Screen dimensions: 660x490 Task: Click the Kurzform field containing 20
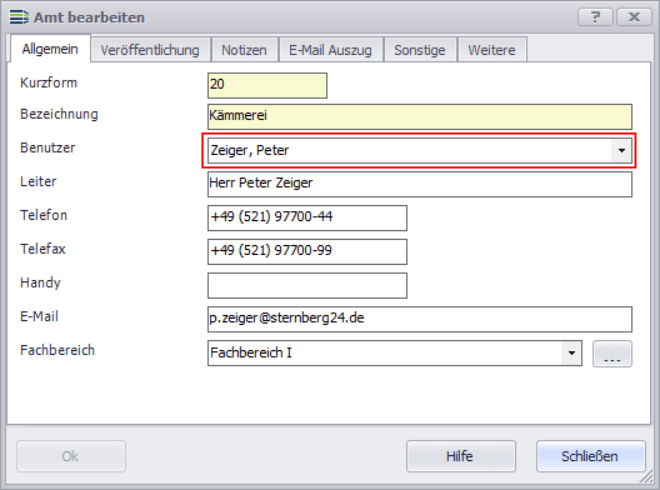tap(267, 86)
